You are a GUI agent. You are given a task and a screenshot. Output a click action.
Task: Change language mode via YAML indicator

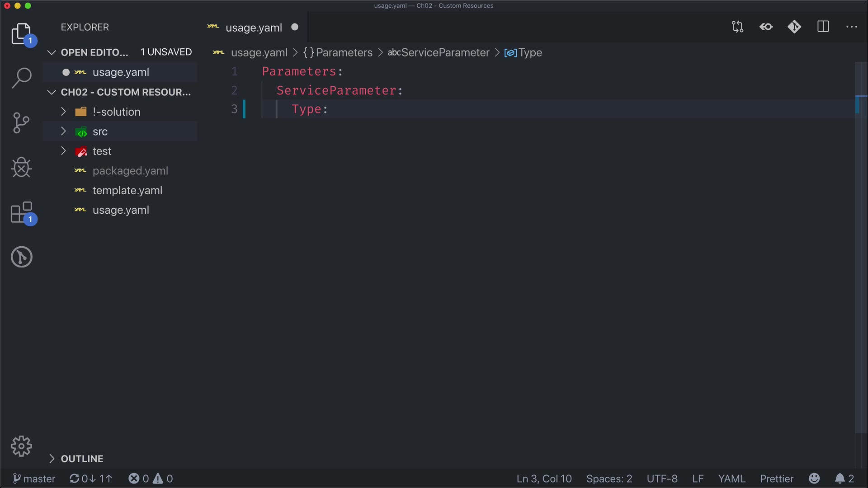point(731,479)
